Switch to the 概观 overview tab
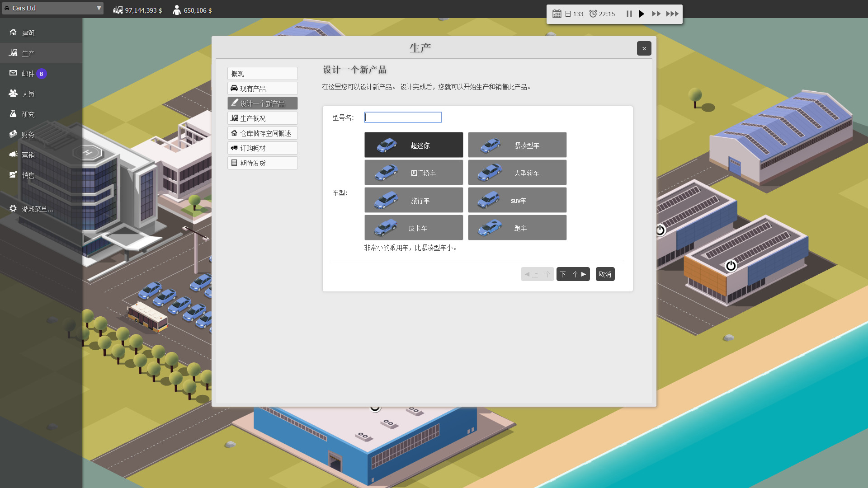This screenshot has height=488, width=868. [262, 74]
